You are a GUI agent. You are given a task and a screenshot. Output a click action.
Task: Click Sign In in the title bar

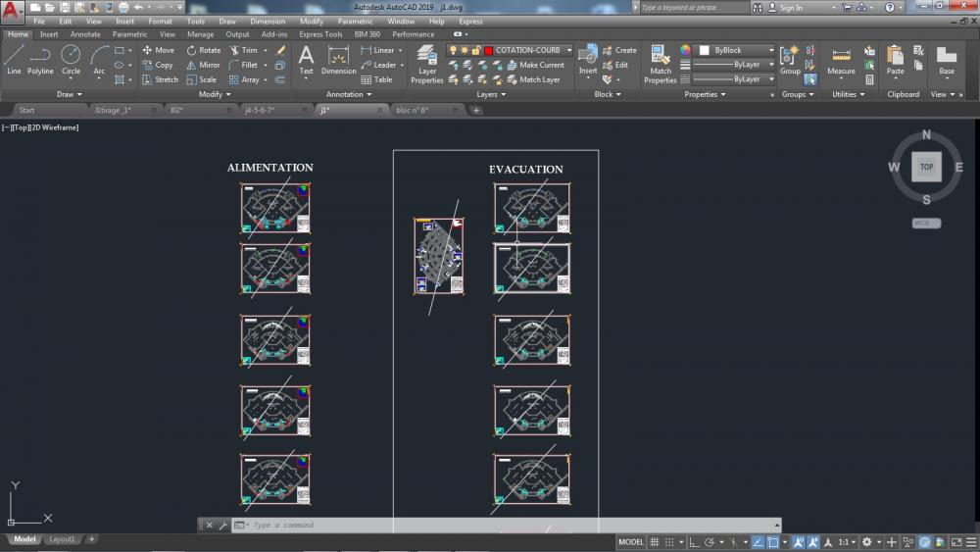[790, 8]
